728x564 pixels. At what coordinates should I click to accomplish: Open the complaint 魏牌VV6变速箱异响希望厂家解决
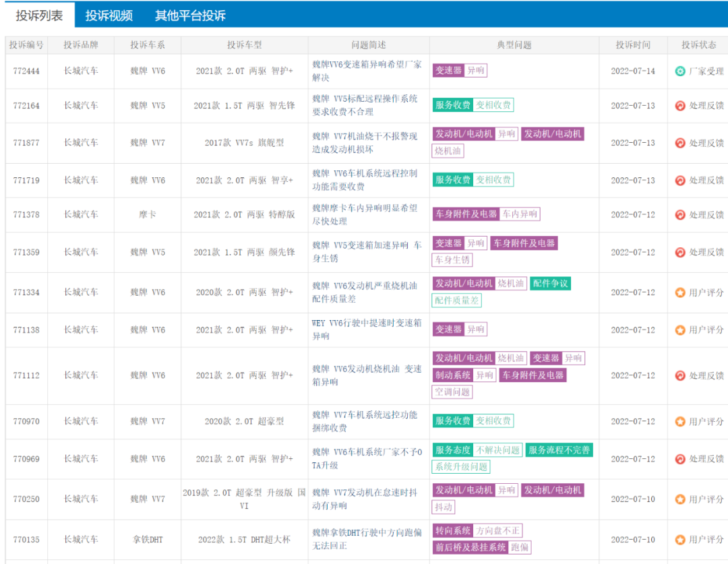point(367,71)
